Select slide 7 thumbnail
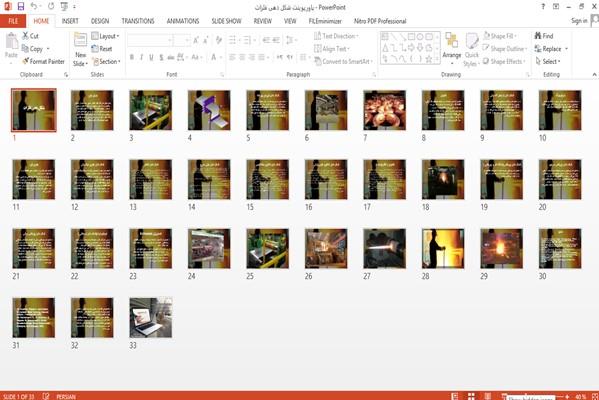This screenshot has width=599, height=400. tap(384, 110)
